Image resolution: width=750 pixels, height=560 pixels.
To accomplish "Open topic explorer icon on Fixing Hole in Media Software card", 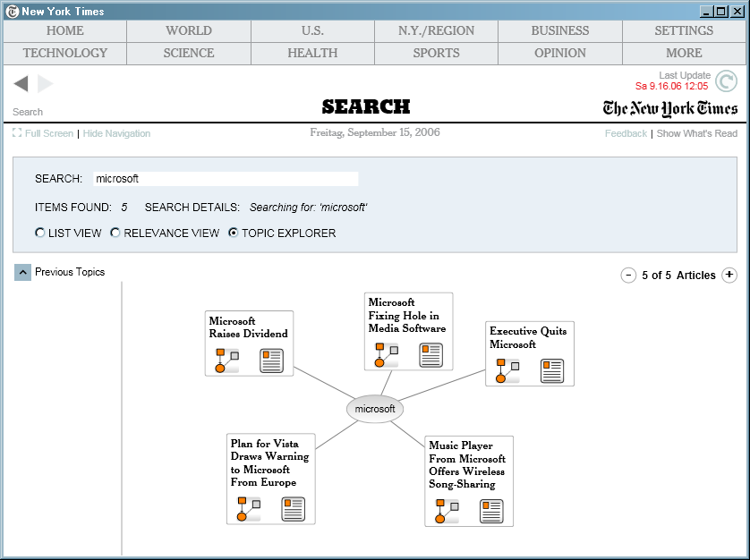I will pos(386,355).
